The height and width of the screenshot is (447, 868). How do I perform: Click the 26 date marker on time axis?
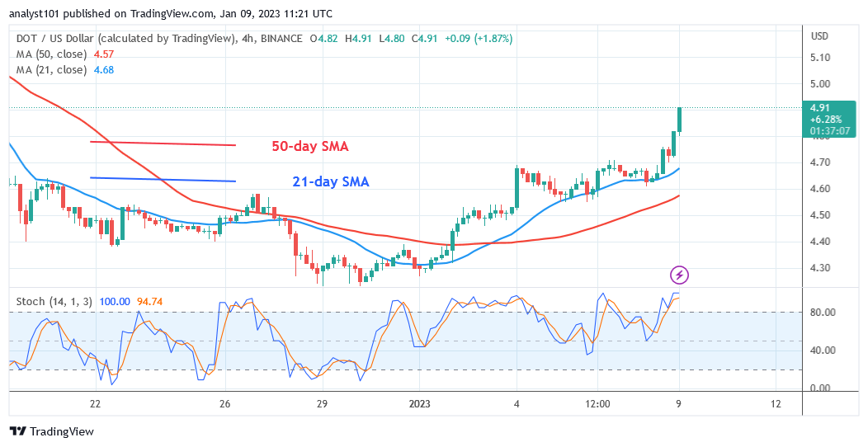pyautogui.click(x=224, y=404)
